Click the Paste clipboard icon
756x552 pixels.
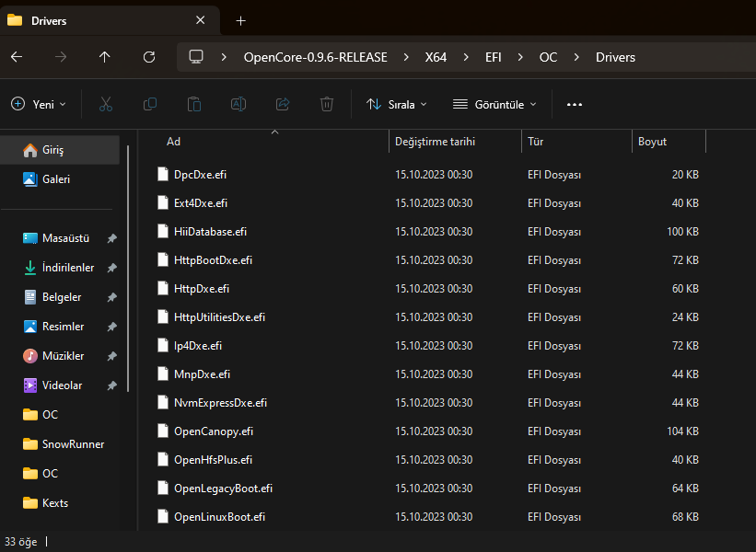click(x=194, y=104)
